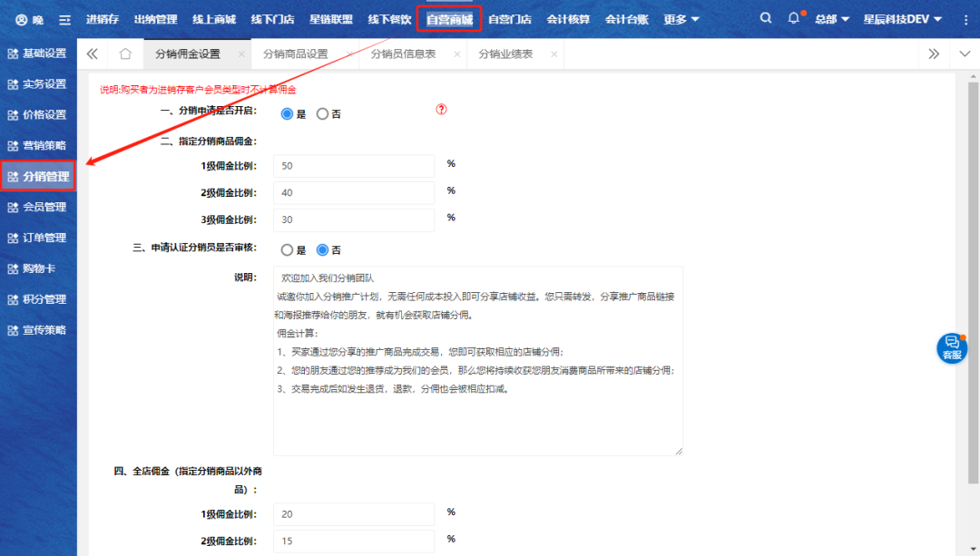Viewport: 980px width, 556px height.
Task: Open the vertical three-dot menu in header
Action: click(965, 19)
